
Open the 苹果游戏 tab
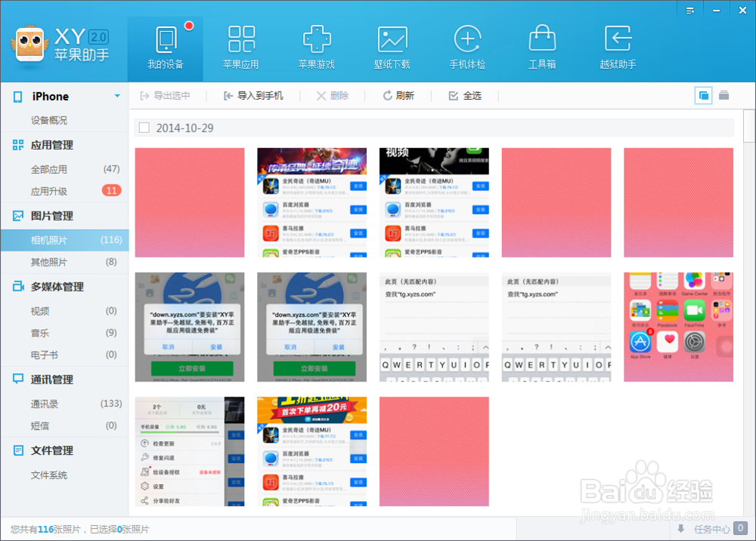pyautogui.click(x=316, y=48)
